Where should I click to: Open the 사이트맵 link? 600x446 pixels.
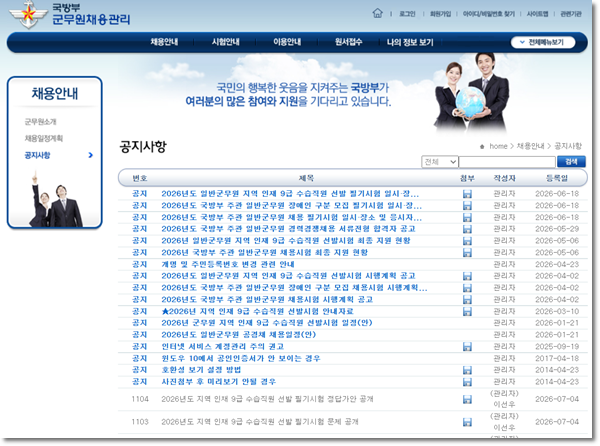[537, 14]
